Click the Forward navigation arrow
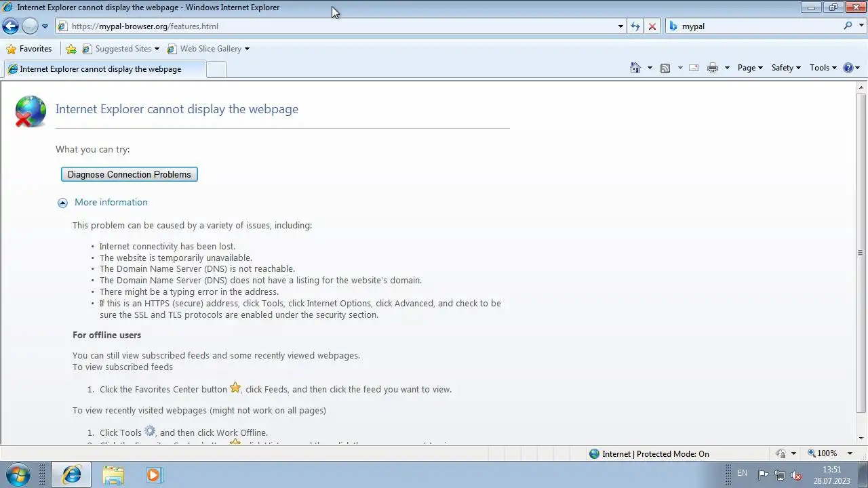Viewport: 868px width, 488px height. (30, 26)
